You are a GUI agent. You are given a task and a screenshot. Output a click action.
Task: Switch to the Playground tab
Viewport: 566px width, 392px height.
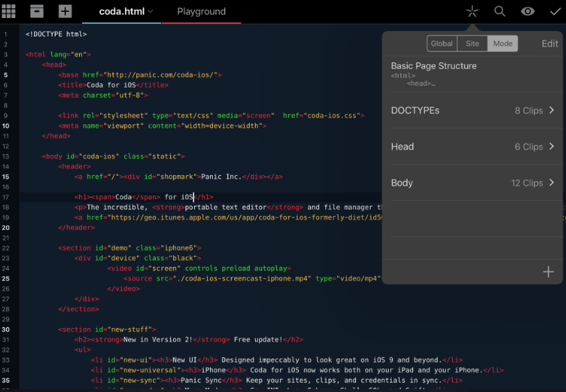[x=201, y=12]
